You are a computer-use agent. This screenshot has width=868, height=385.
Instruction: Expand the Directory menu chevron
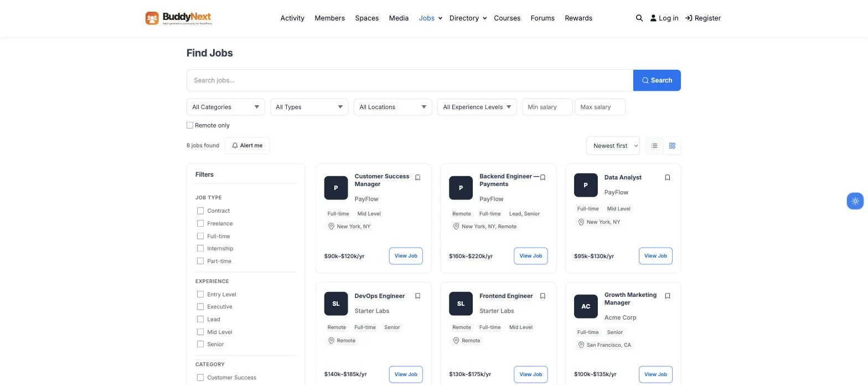coord(484,18)
